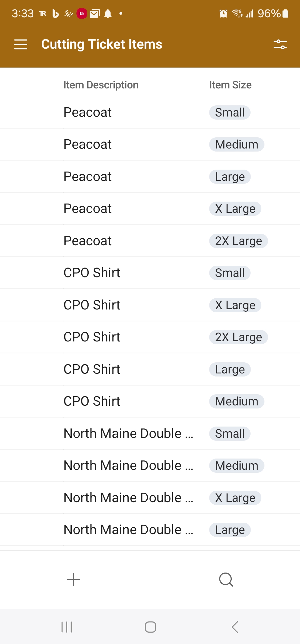This screenshot has width=300, height=644.
Task: Tap the Item Size column header
Action: click(230, 85)
